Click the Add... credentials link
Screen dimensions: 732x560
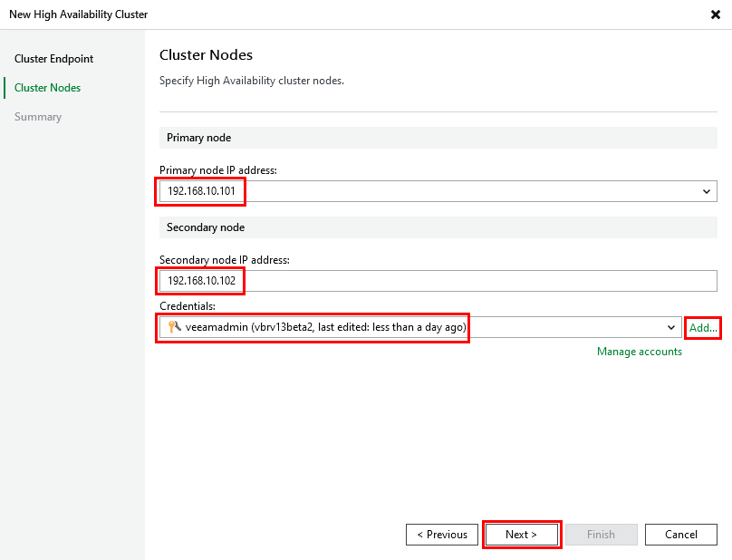click(x=703, y=327)
